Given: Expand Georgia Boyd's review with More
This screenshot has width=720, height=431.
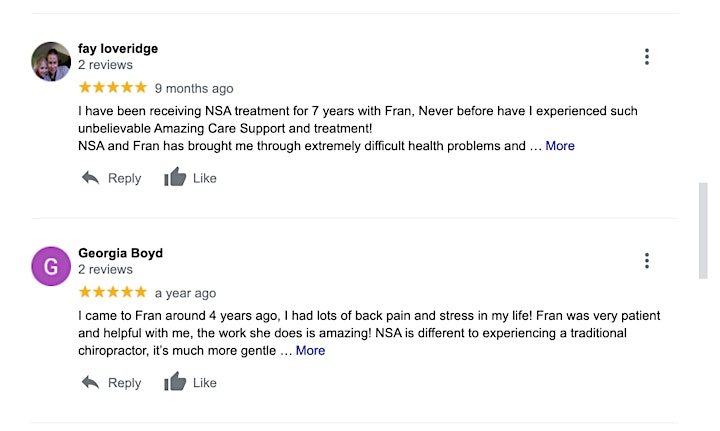Looking at the screenshot, I should pos(310,351).
